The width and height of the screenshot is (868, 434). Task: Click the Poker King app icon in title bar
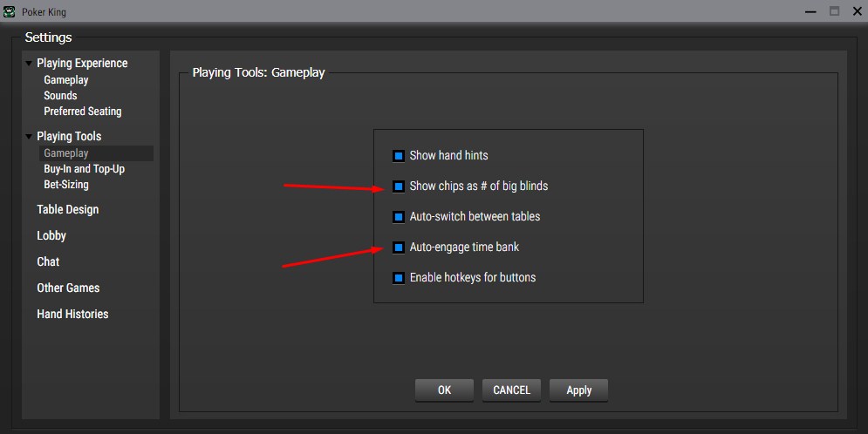click(10, 11)
